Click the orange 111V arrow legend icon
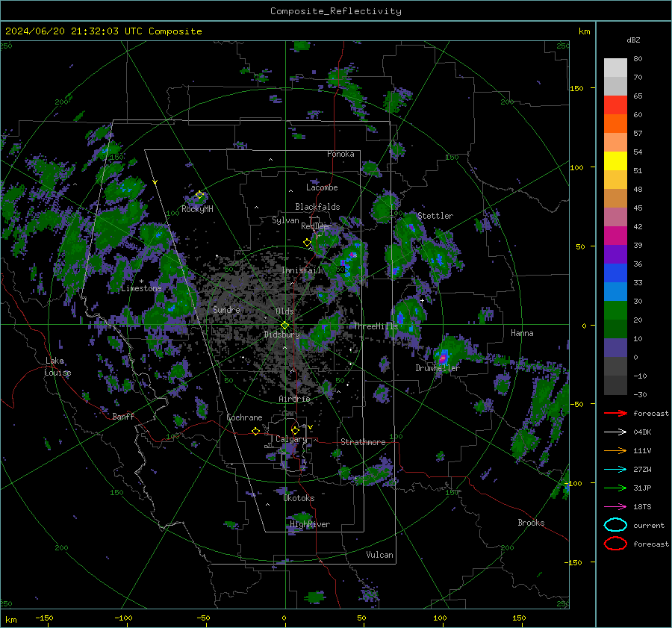Screen dimensions: 672x628 coord(615,450)
